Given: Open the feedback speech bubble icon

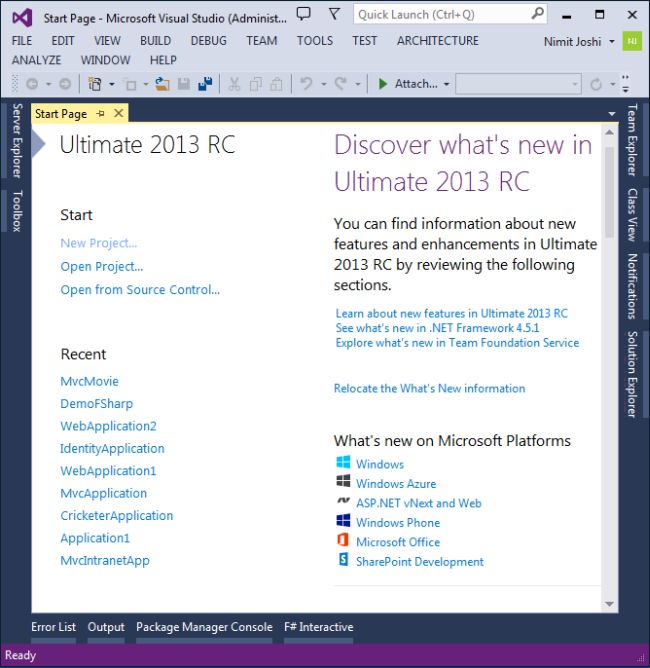Looking at the screenshot, I should 304,14.
